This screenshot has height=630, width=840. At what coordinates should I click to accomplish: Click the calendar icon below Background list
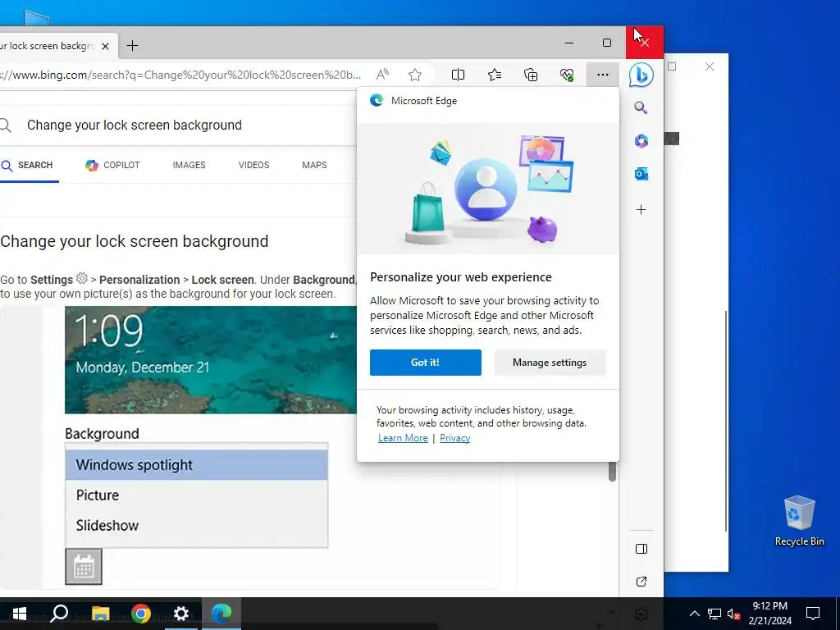[x=84, y=567]
